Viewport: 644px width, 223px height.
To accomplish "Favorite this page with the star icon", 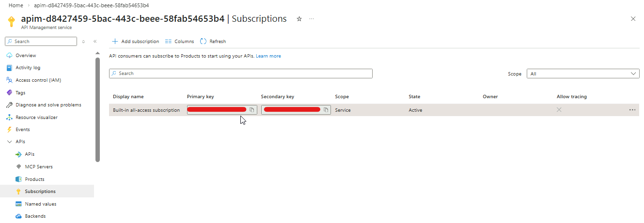I will point(299,19).
